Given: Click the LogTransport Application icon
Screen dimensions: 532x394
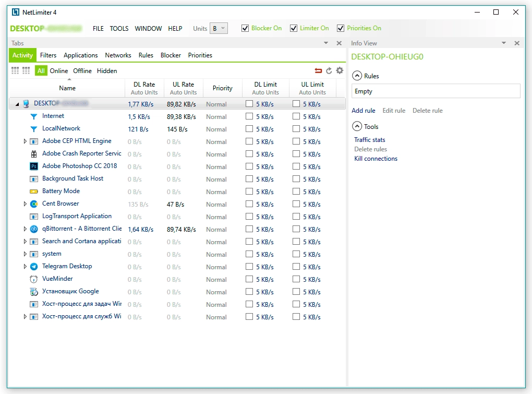Looking at the screenshot, I should pyautogui.click(x=33, y=217).
